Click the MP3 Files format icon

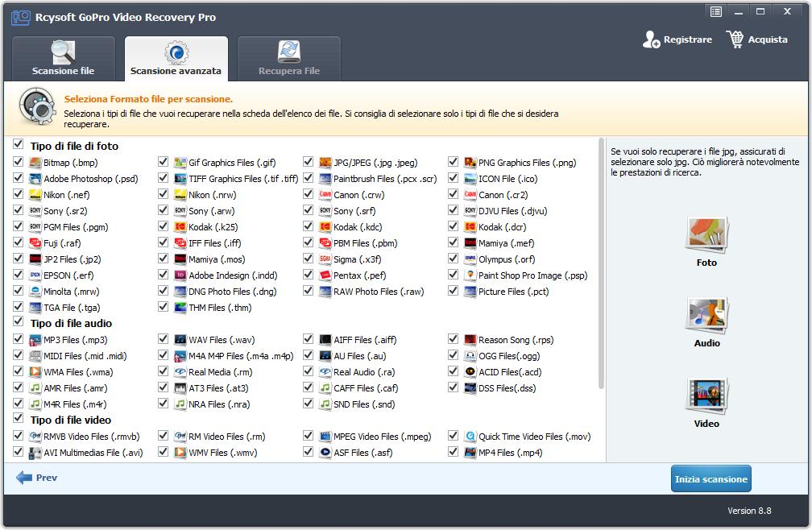pyautogui.click(x=35, y=340)
